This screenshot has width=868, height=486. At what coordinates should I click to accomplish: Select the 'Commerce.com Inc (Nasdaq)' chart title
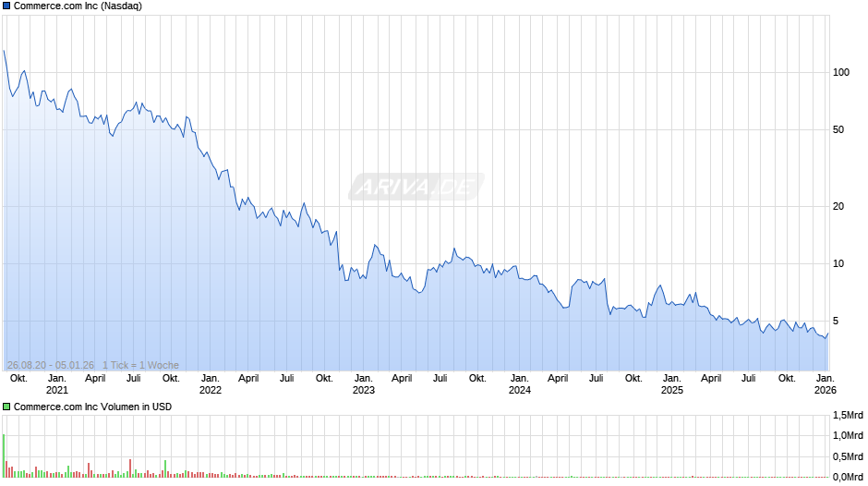(78, 6)
